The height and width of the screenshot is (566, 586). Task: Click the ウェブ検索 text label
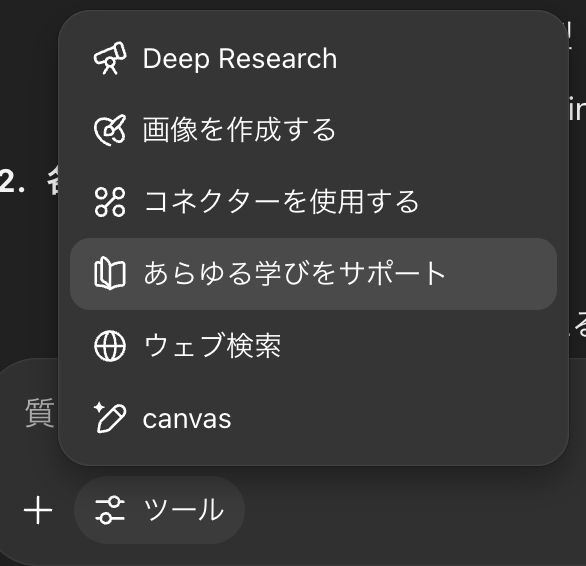click(212, 346)
